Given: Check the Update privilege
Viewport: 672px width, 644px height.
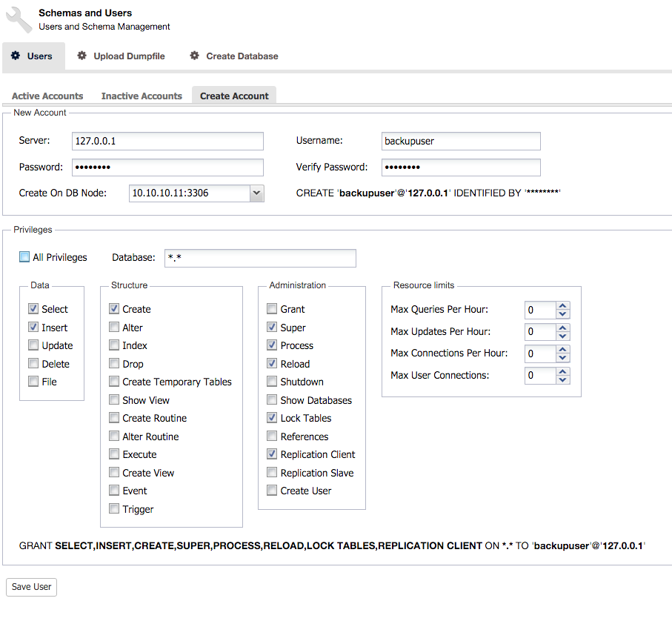Looking at the screenshot, I should [33, 345].
